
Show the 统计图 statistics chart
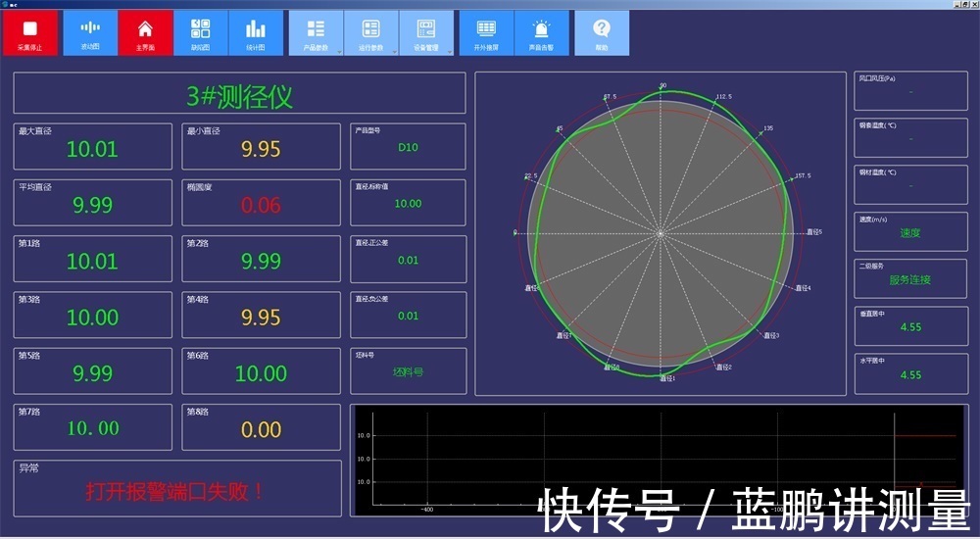point(256,33)
